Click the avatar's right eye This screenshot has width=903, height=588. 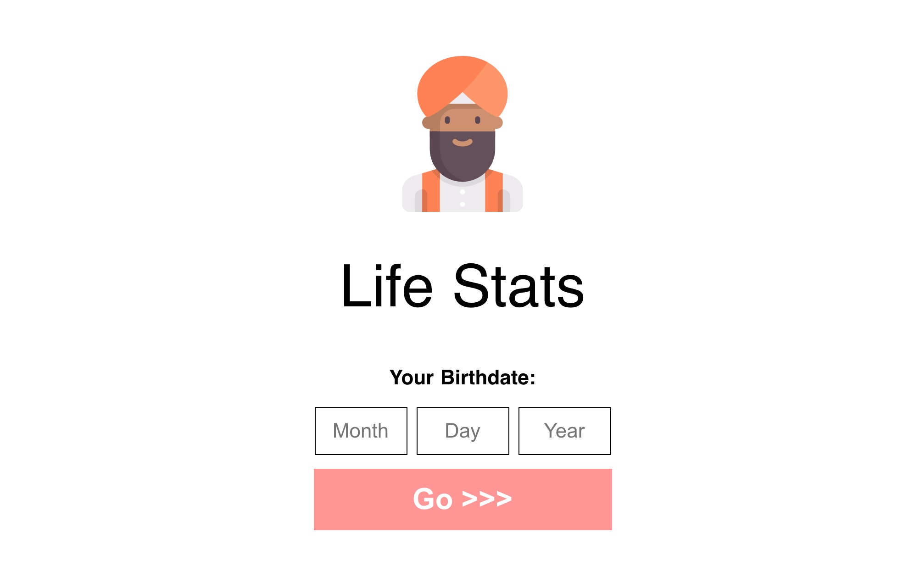pyautogui.click(x=478, y=120)
